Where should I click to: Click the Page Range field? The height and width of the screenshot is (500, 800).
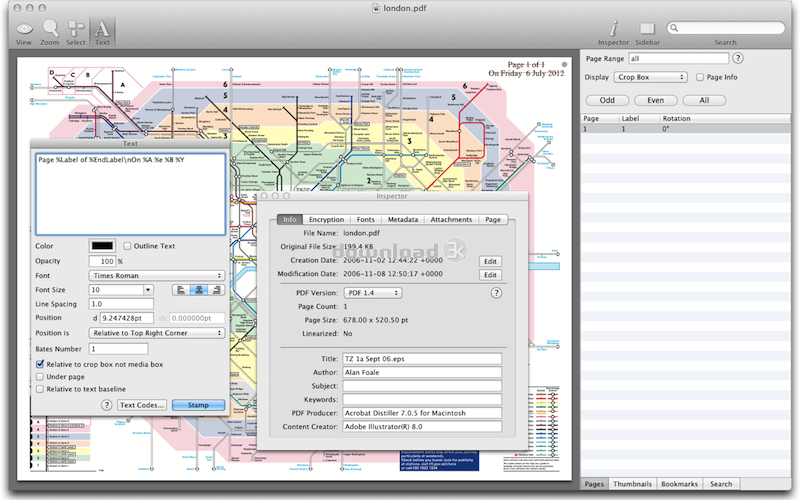pos(679,58)
